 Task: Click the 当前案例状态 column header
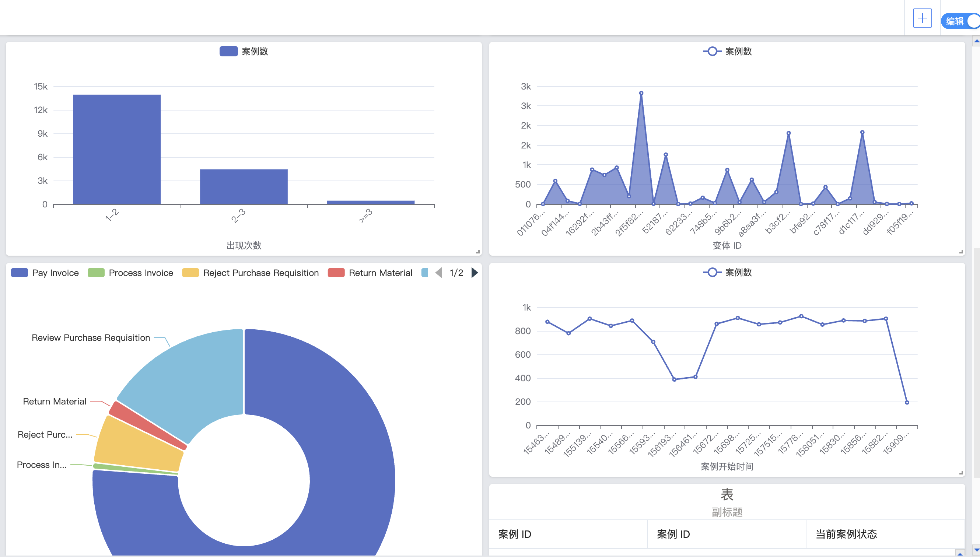(x=846, y=534)
